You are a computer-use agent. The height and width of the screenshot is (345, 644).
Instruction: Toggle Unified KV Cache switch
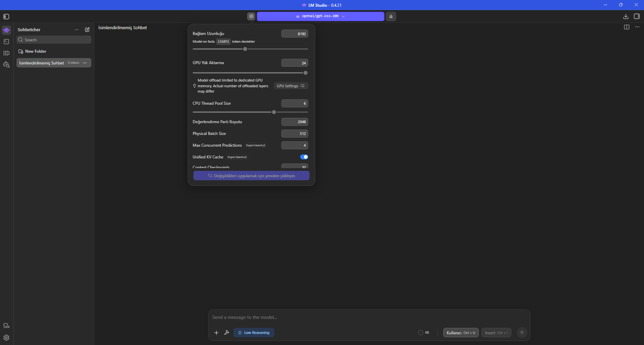tap(304, 157)
